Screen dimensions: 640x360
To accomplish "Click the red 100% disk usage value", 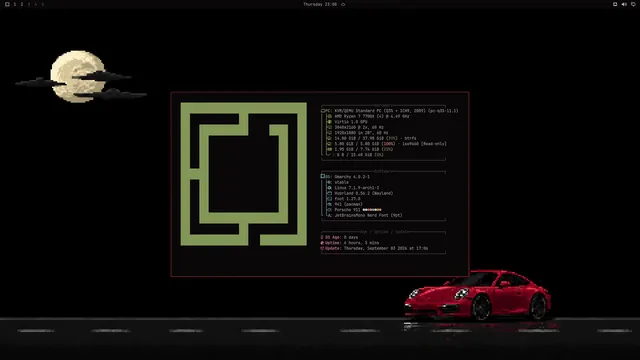I will point(389,144).
